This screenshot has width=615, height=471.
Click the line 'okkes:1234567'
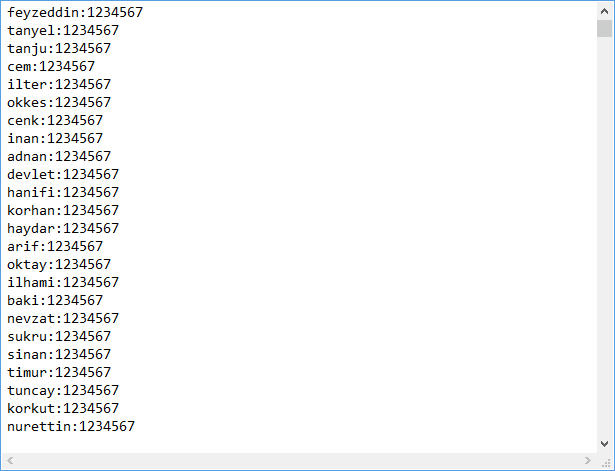click(x=59, y=103)
